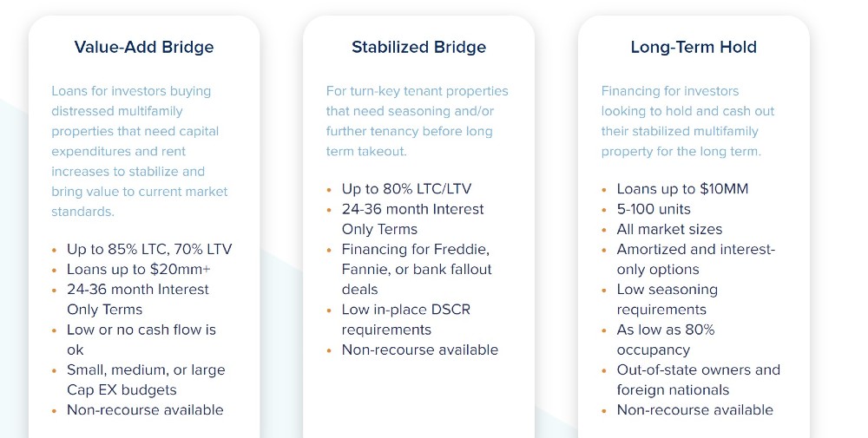The height and width of the screenshot is (438, 868).
Task: Select 'Loans up to $20mm+' list item
Action: click(x=139, y=270)
